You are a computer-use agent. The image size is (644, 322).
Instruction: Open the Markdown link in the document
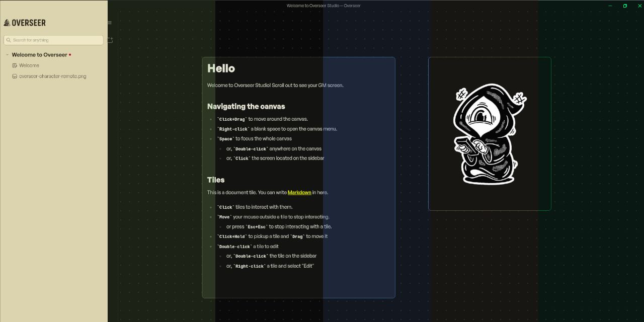[299, 193]
